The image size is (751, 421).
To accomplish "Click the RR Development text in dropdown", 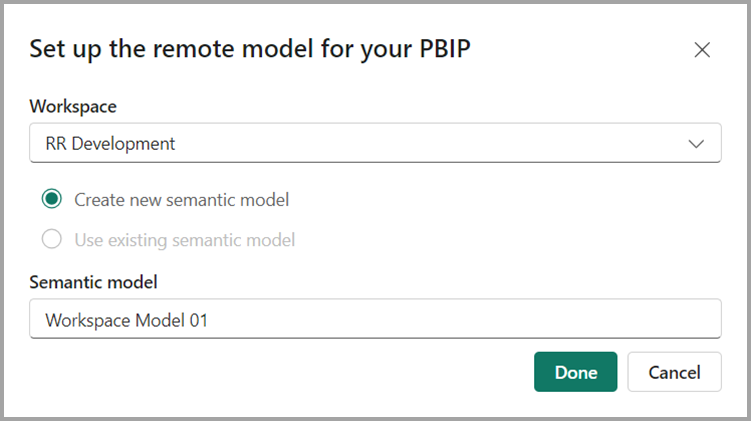I will coord(110,143).
